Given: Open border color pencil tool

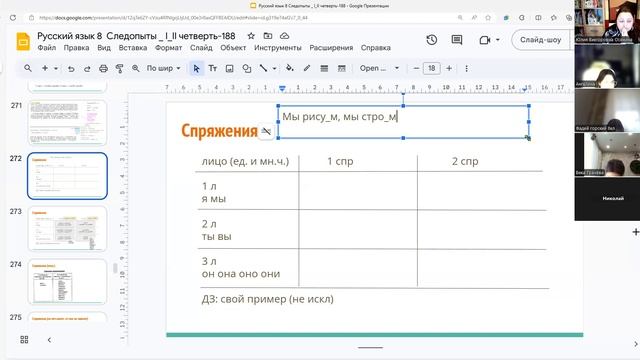Looking at the screenshot, I should 307,68.
